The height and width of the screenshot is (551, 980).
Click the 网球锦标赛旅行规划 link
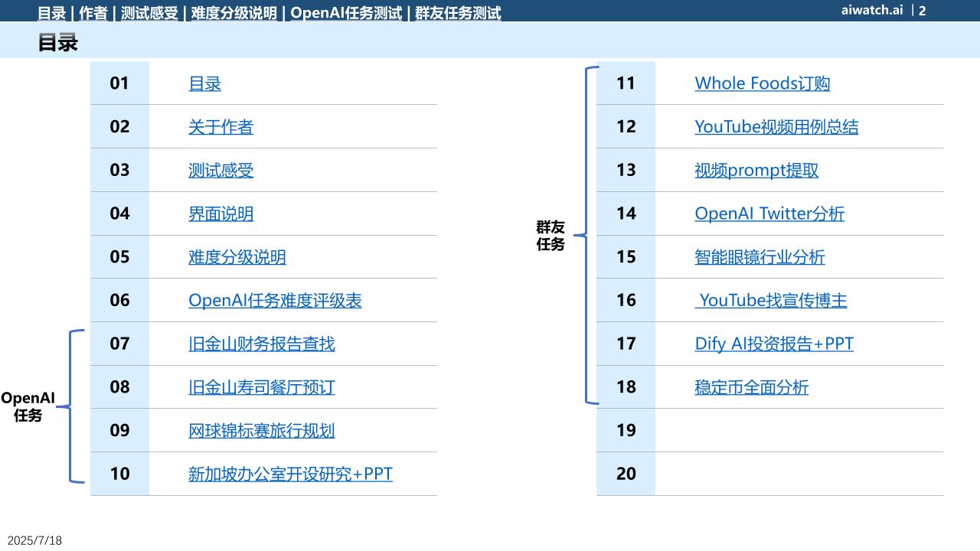(x=261, y=431)
